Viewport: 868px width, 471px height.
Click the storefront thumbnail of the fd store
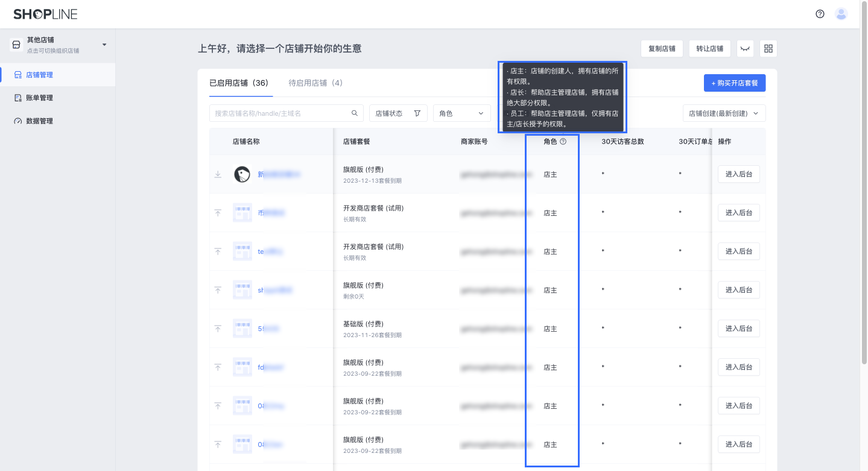pyautogui.click(x=242, y=367)
